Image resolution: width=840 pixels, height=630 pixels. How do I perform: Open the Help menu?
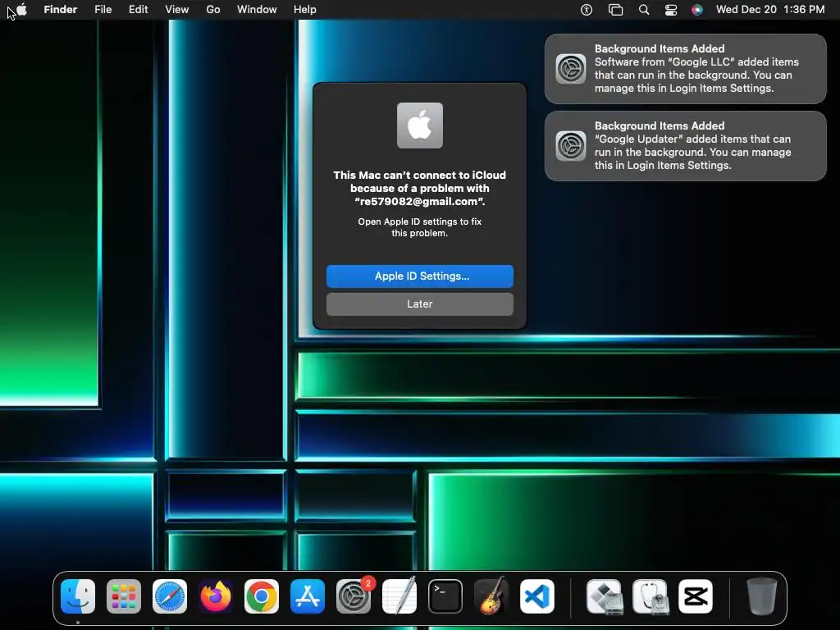305,10
